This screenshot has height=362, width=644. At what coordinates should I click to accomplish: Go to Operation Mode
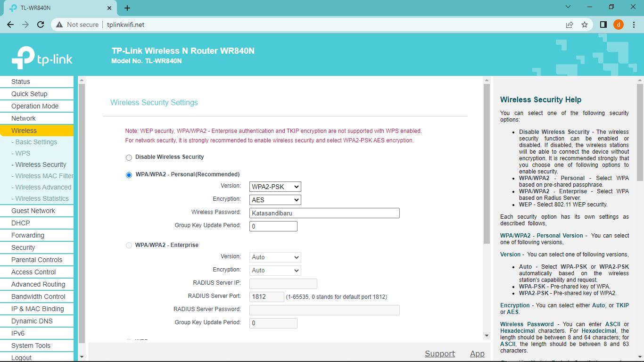click(x=37, y=106)
